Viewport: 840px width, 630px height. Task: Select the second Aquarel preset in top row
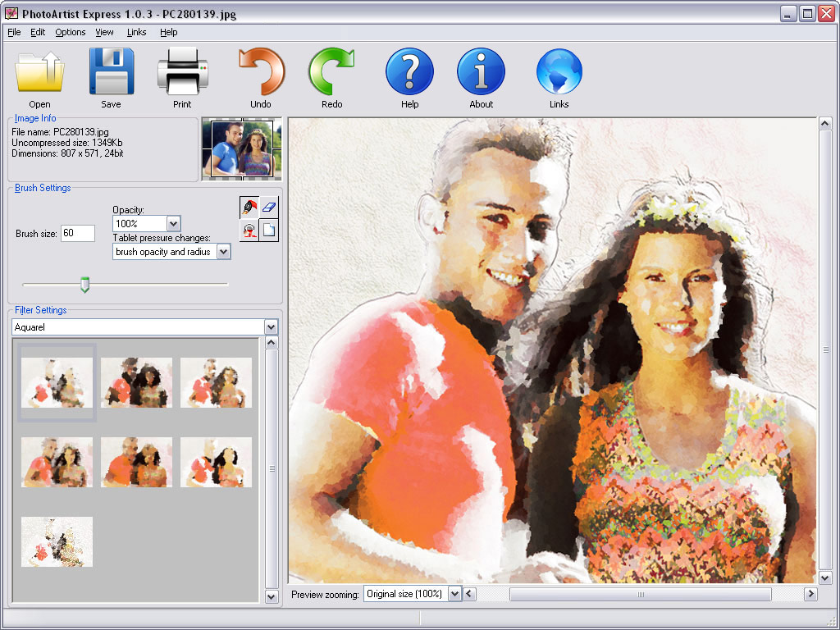137,382
